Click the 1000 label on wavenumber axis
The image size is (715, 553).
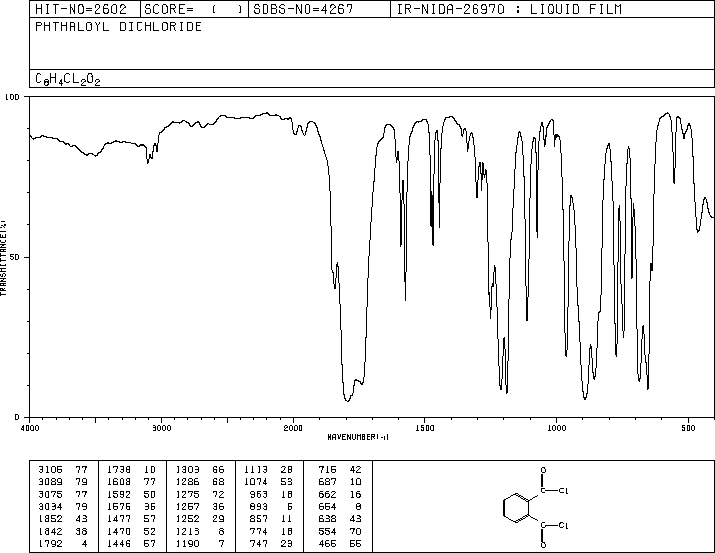tap(557, 428)
